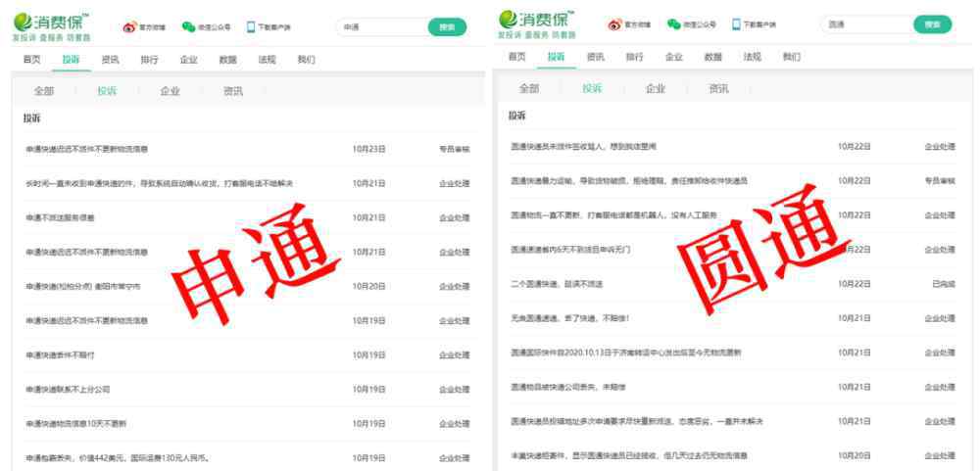This screenshot has width=980, height=471.
Task: Open complaint 圆通速递省内6天不到货
Action: tap(570, 250)
